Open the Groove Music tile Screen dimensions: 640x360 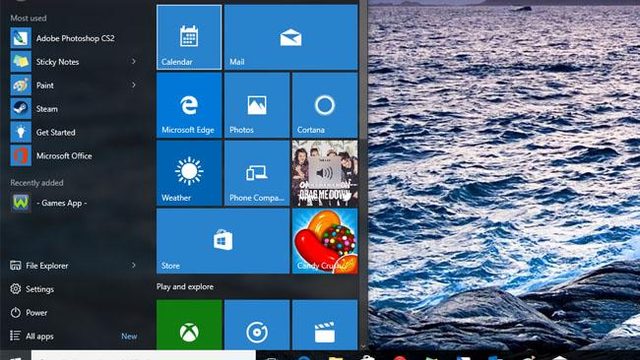pos(257,325)
